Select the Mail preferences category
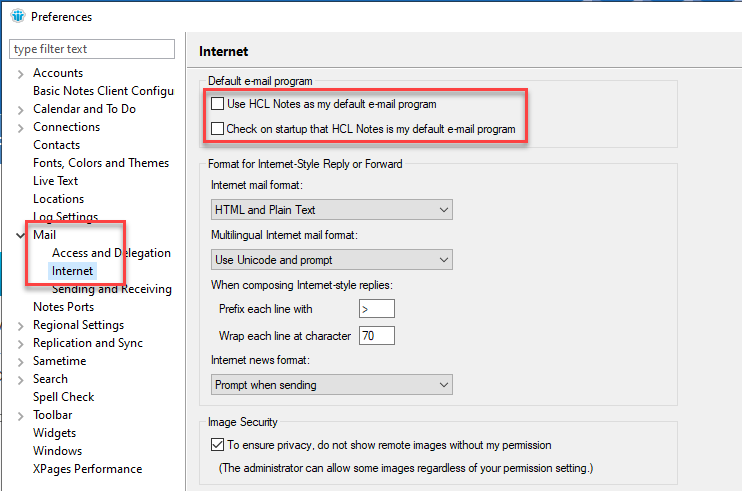Image resolution: width=742 pixels, height=491 pixels. 44,235
